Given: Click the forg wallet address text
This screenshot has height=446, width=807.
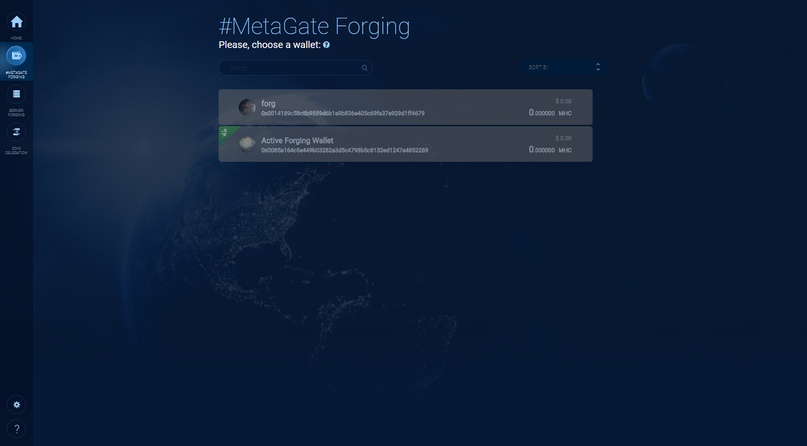Looking at the screenshot, I should tap(343, 113).
